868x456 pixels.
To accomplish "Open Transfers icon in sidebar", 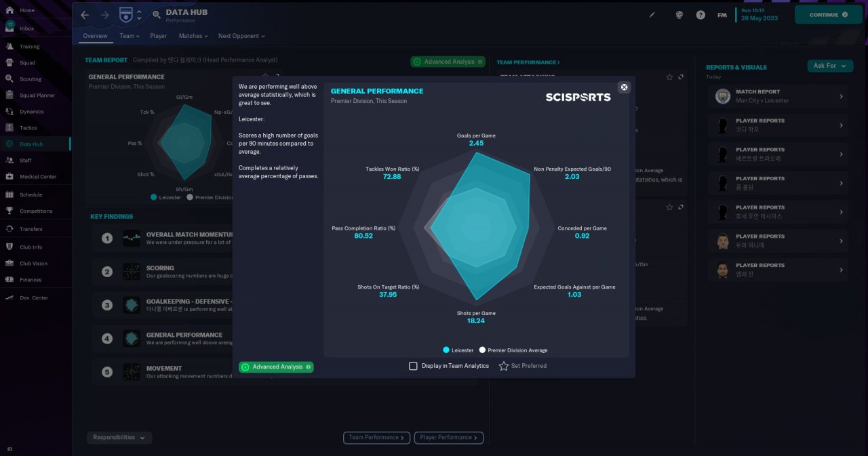I will click(9, 229).
